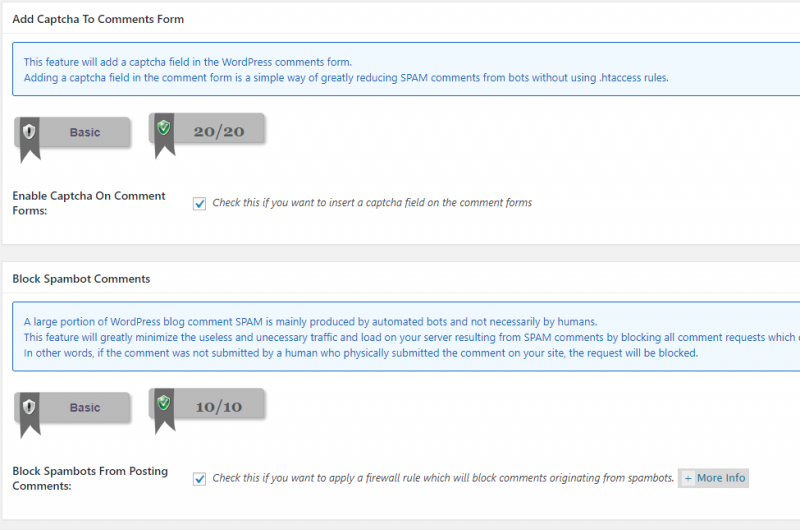The image size is (800, 530).
Task: Click the 20/20 security score badge
Action: 219,131
